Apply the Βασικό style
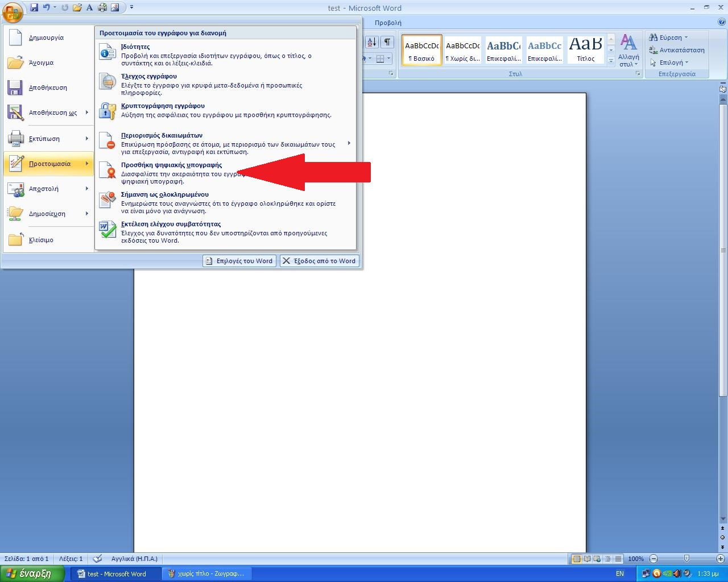Viewport: 728px width, 582px height. point(421,50)
